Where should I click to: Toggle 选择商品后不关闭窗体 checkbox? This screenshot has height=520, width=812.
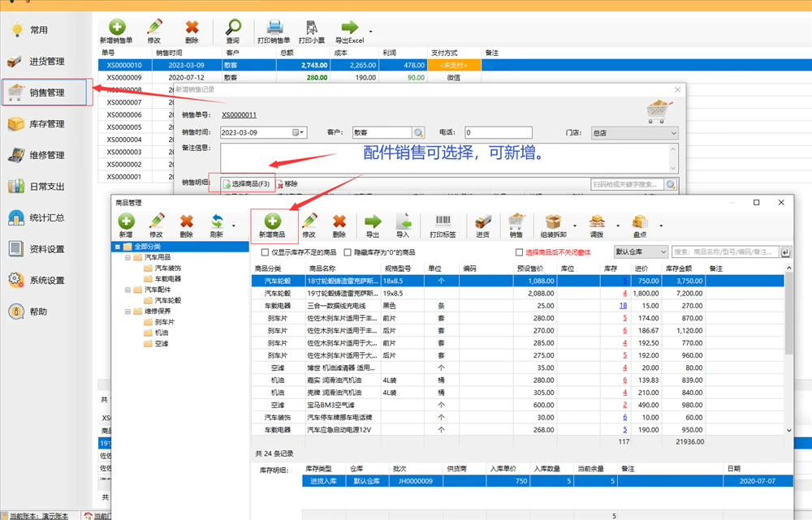(519, 252)
